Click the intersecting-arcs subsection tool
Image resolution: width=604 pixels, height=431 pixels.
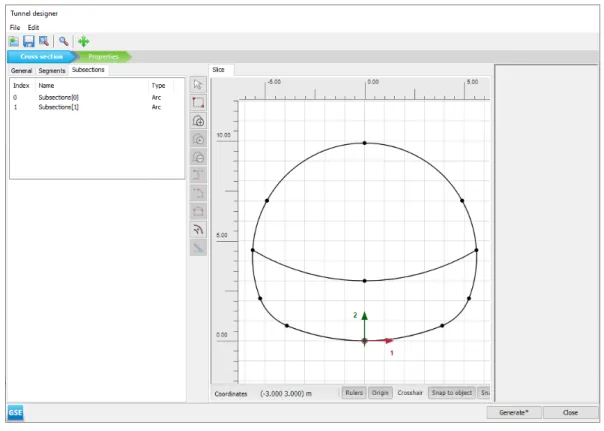(x=198, y=230)
